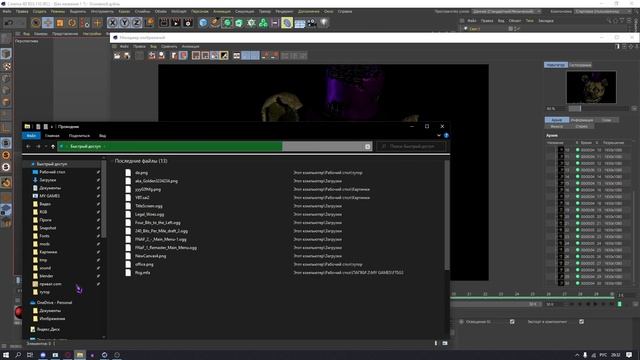Click the navigator preview thumbnail

click(591, 87)
